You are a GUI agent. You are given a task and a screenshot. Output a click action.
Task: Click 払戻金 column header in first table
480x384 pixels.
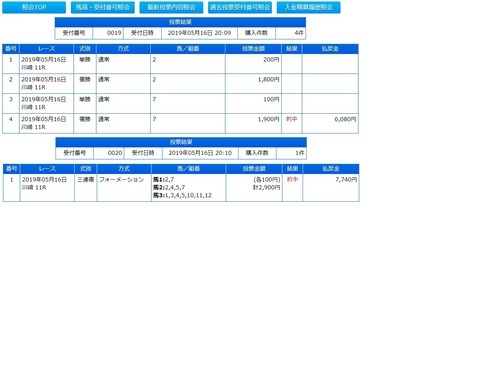(x=330, y=49)
